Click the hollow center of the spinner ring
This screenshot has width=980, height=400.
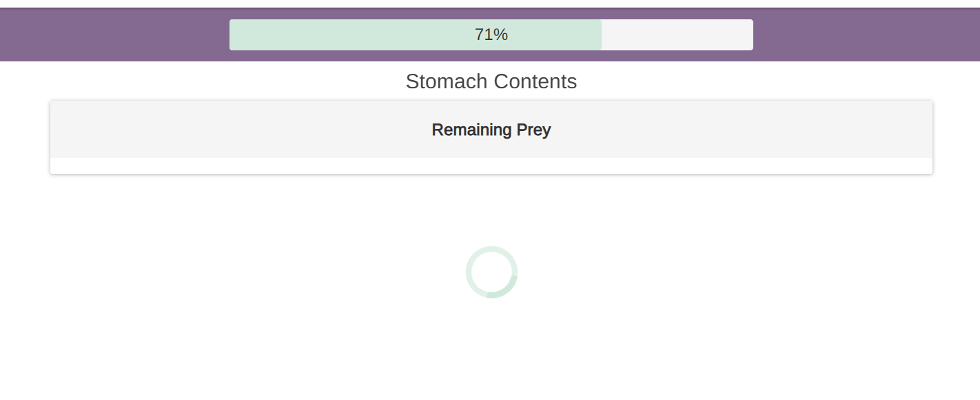click(x=491, y=272)
